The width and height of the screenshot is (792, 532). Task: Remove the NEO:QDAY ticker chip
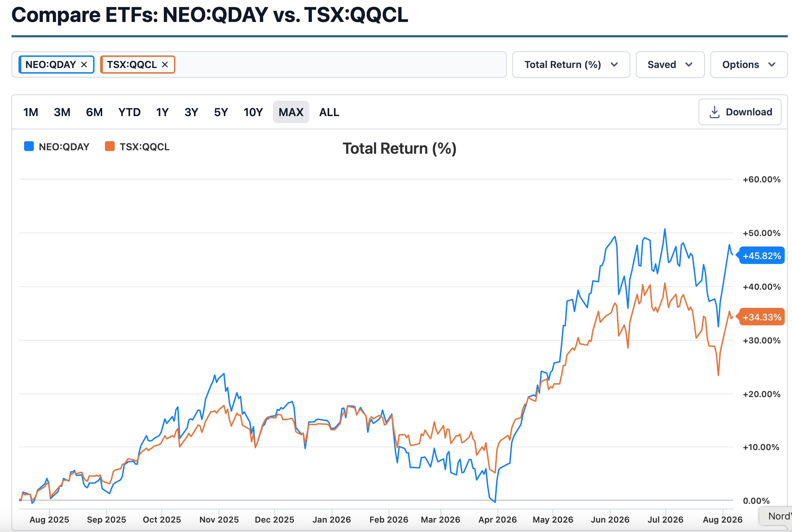point(84,64)
